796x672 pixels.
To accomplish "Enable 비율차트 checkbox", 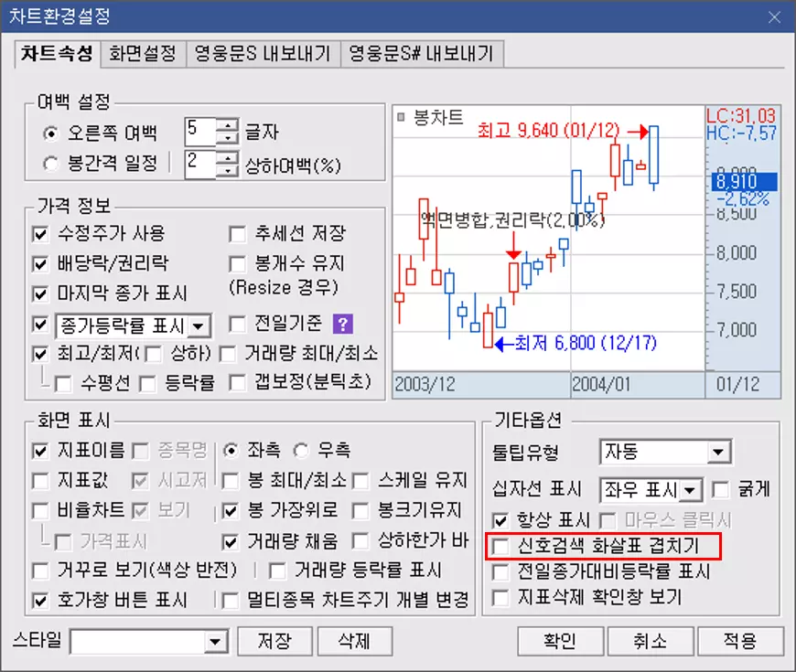I will [40, 511].
